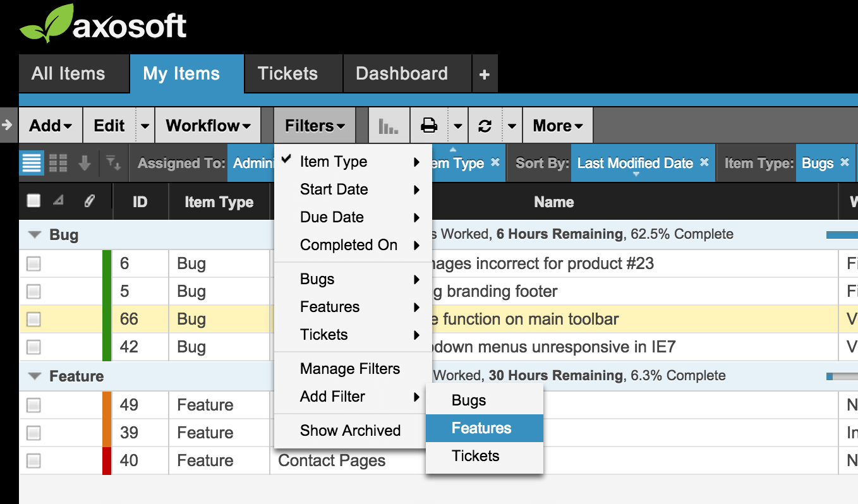The width and height of the screenshot is (858, 504).
Task: Check the box for Contact Pages row
Action: 33,460
